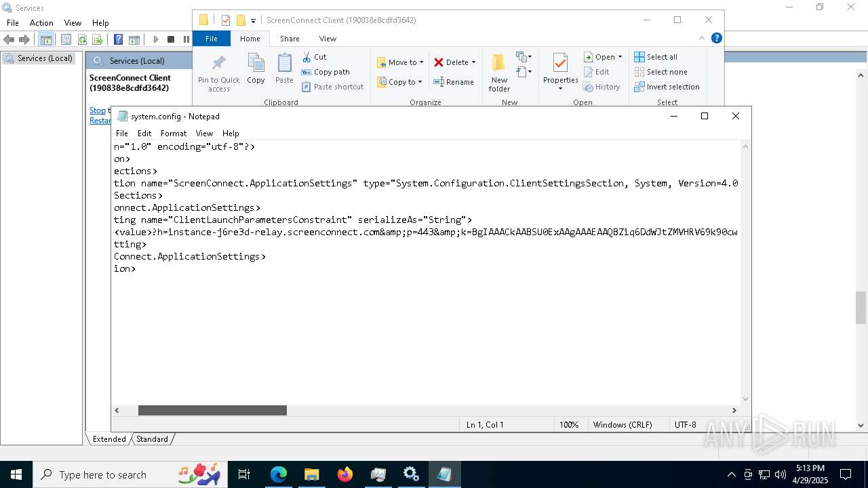
Task: Click the volume icon in system tray
Action: [781, 474]
